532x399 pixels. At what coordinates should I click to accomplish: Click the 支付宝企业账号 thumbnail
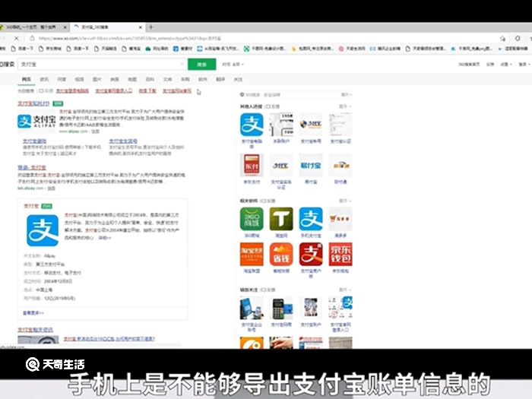[x=252, y=308]
